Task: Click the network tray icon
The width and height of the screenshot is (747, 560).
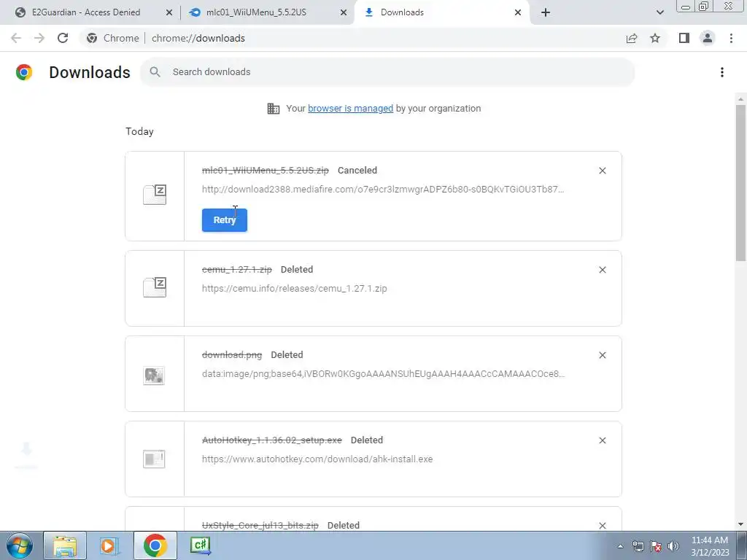Action: pos(638,546)
